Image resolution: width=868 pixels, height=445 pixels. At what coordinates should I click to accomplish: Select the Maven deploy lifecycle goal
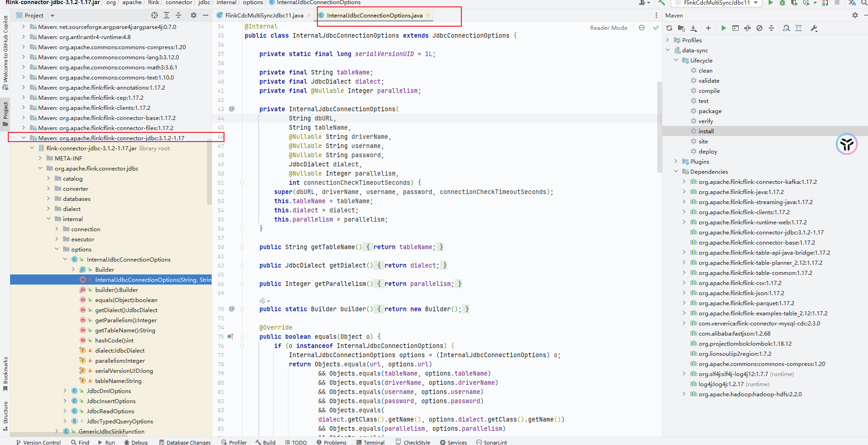click(x=707, y=151)
